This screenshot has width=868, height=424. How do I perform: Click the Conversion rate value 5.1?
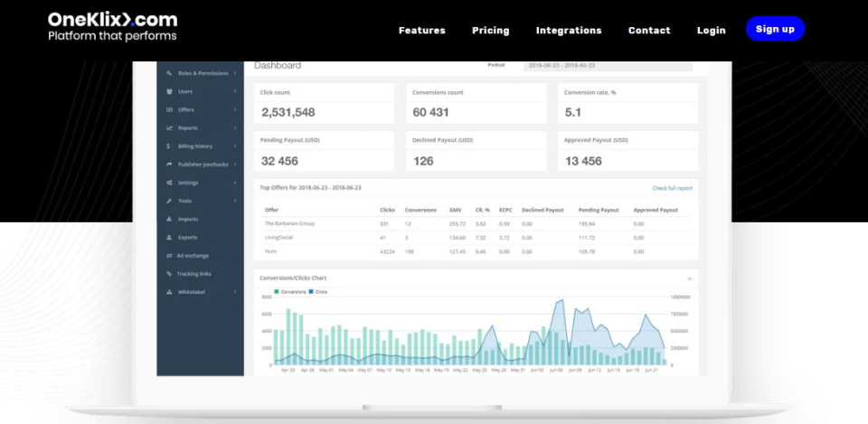pos(573,112)
